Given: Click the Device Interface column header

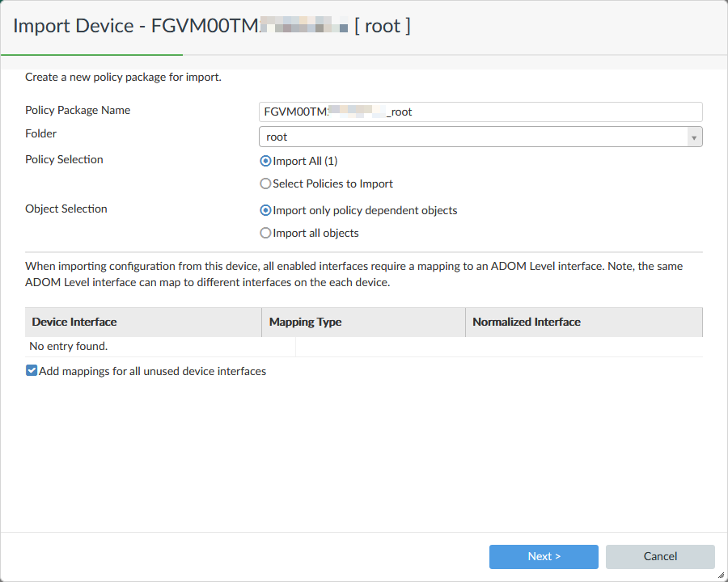Looking at the screenshot, I should coord(74,322).
